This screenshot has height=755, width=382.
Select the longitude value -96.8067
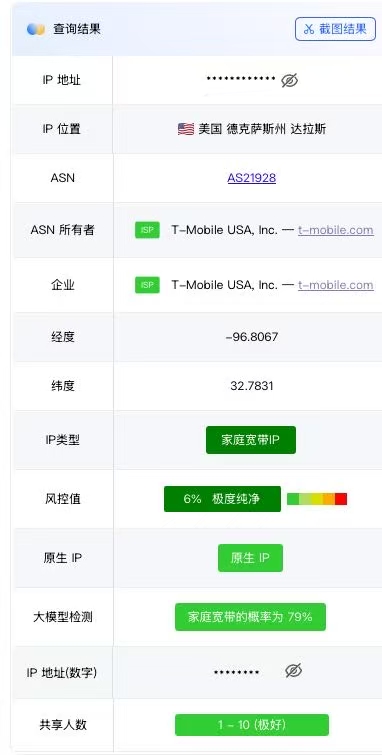251,337
